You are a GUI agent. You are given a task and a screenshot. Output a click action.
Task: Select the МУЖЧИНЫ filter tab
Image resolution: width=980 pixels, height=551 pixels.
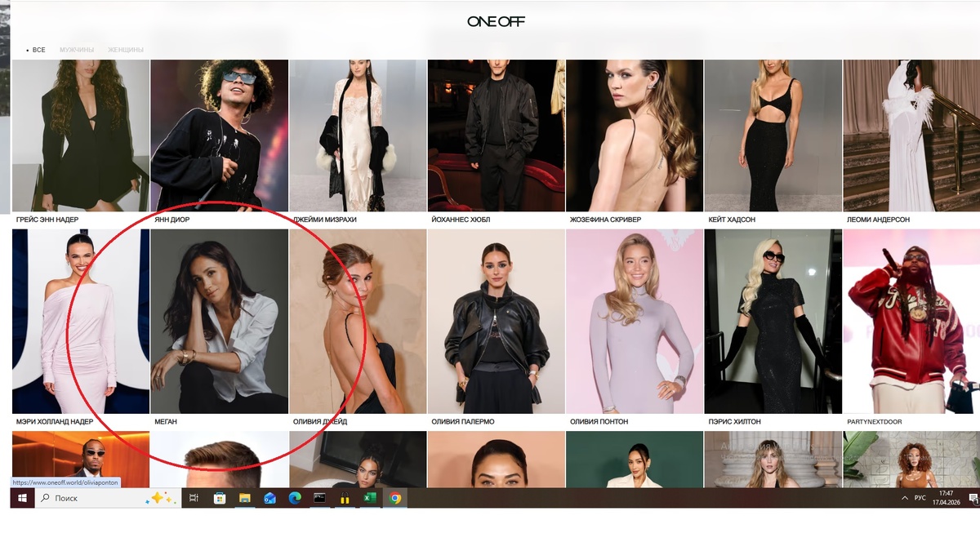tap(77, 50)
